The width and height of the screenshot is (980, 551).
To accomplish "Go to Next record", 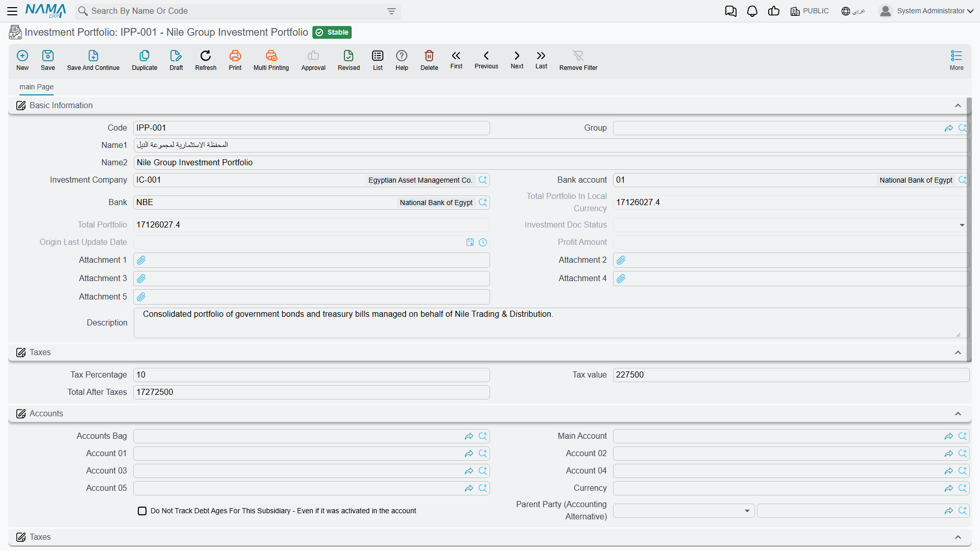I will pos(517,60).
